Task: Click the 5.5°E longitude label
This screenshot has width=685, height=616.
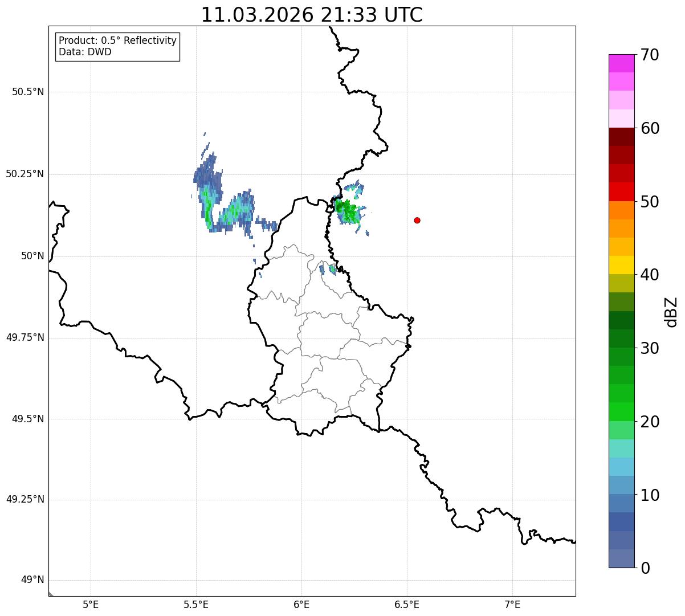Action: (x=197, y=605)
